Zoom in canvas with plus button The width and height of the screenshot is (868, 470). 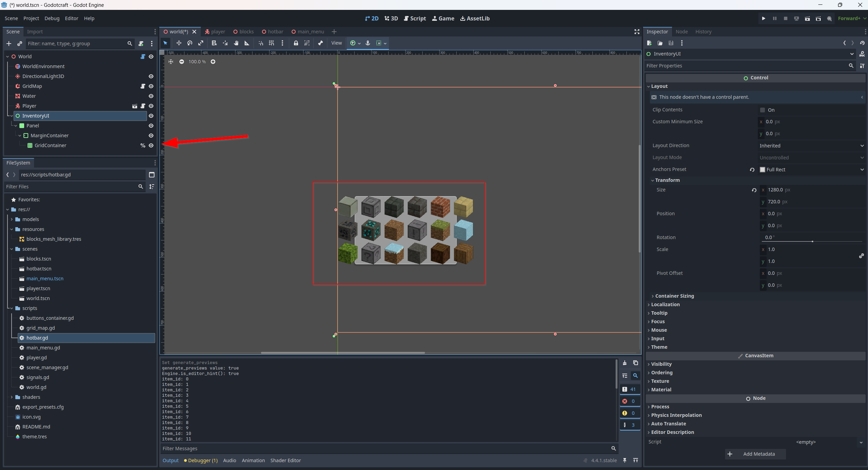point(213,62)
